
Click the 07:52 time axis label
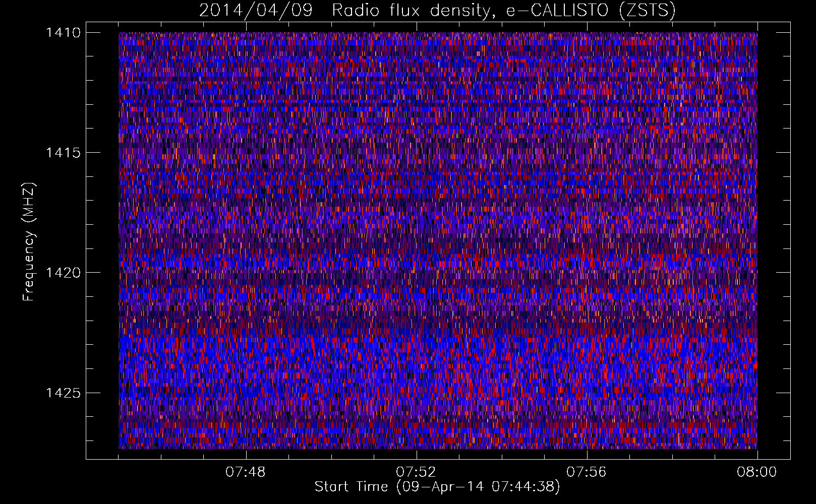(416, 472)
